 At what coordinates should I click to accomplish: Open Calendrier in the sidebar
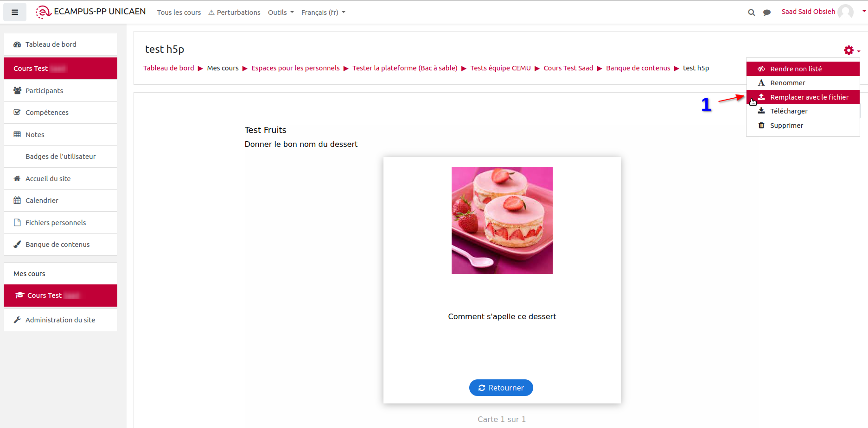point(42,201)
